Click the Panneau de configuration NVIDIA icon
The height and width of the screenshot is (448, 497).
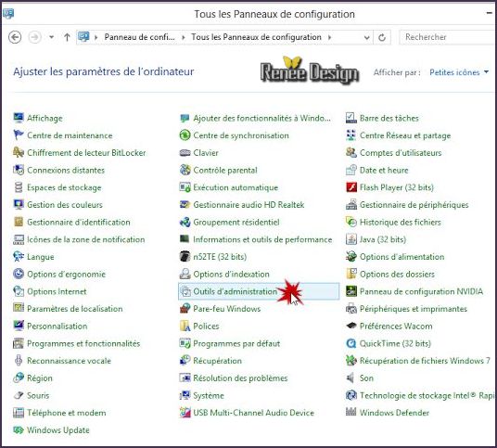point(351,291)
